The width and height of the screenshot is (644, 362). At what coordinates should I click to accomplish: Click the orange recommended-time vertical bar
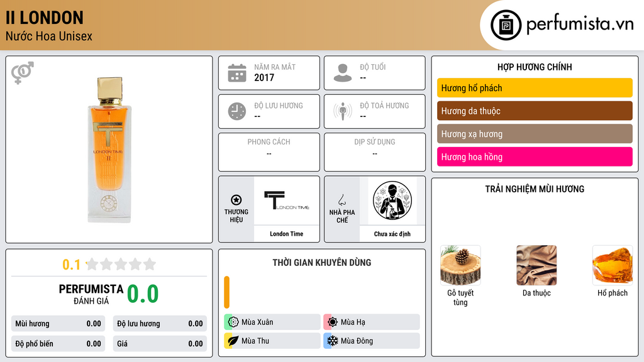pos(226,292)
